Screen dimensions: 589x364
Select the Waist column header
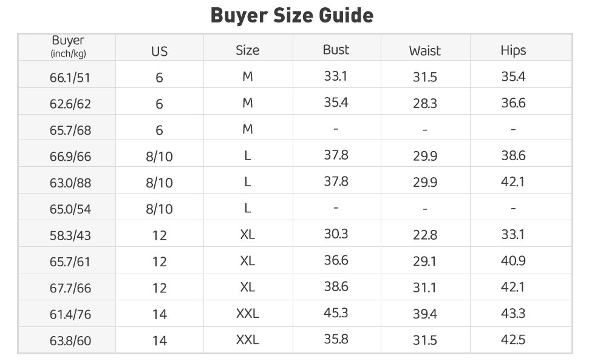tap(425, 51)
